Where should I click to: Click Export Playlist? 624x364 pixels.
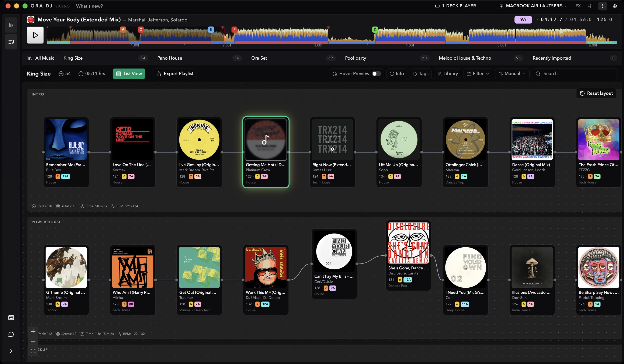175,74
